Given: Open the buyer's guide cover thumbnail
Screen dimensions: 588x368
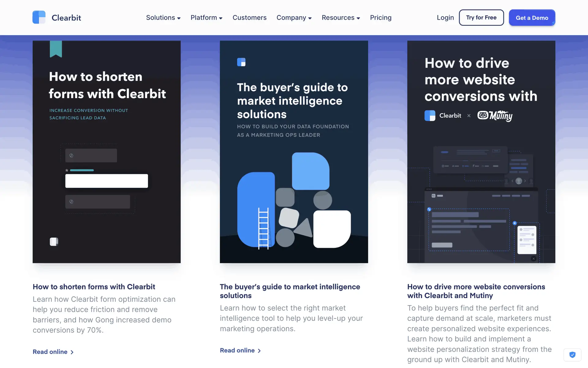Looking at the screenshot, I should pyautogui.click(x=294, y=152).
